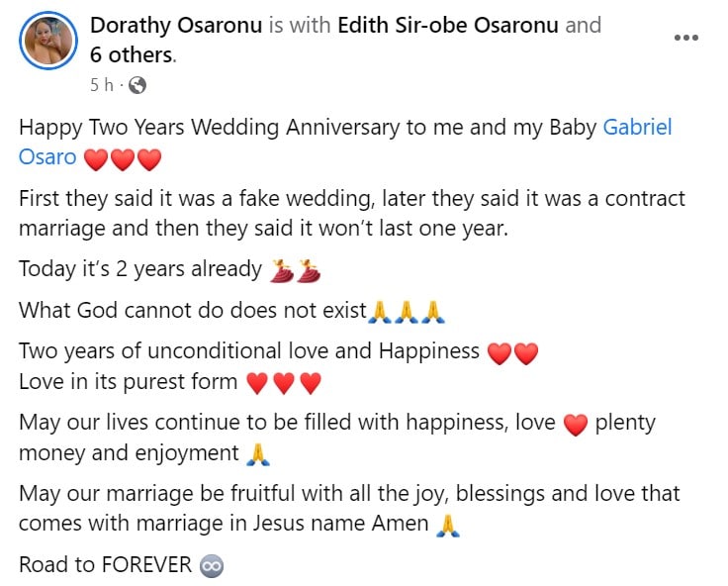Click praying hands emojis after "exist"
The width and height of the screenshot is (728, 586).
(x=407, y=312)
